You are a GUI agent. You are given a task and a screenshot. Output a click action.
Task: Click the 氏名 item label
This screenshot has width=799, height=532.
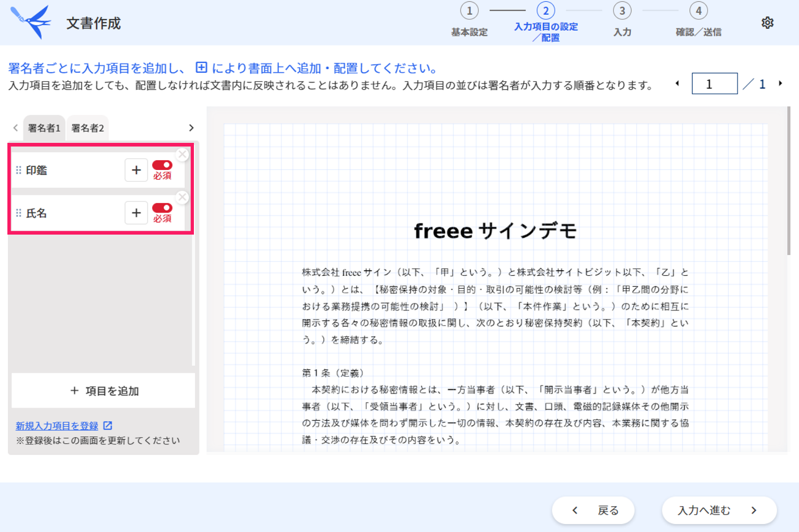click(36, 214)
